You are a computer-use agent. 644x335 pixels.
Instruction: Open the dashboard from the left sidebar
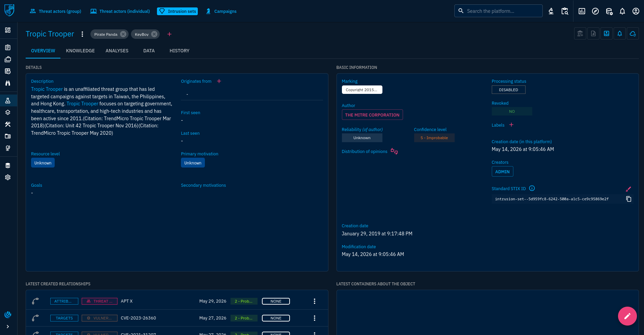click(8, 30)
